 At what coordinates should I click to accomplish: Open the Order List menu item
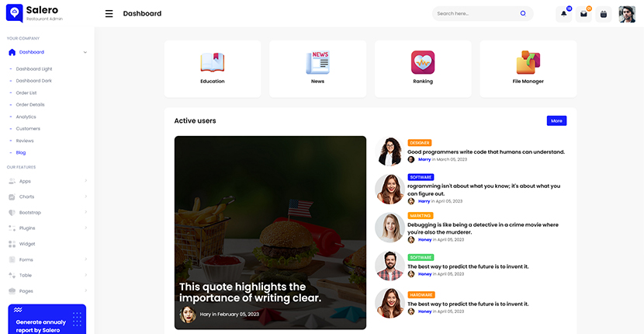[26, 93]
